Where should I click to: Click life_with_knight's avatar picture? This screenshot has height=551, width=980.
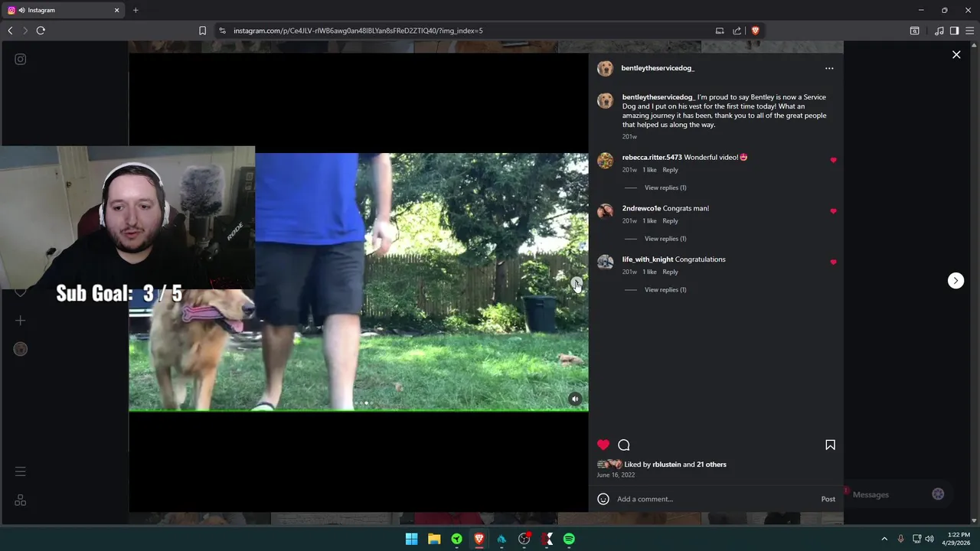605,262
